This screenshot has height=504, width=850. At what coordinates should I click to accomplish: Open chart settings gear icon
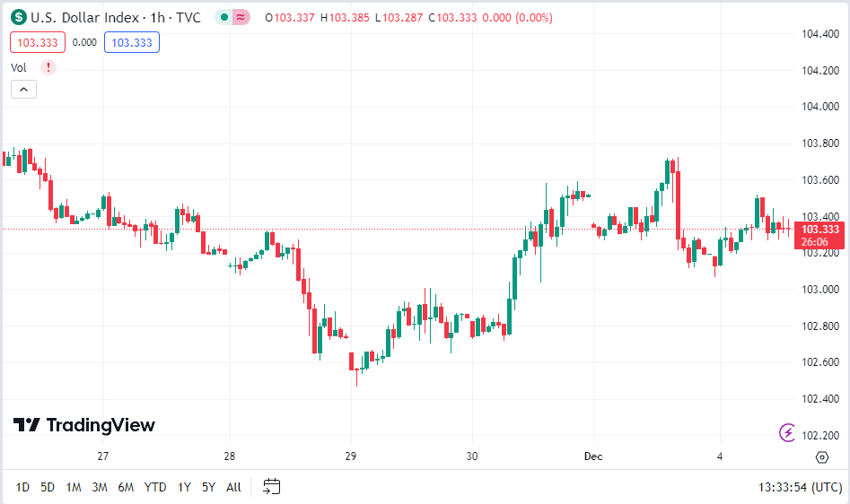822,456
